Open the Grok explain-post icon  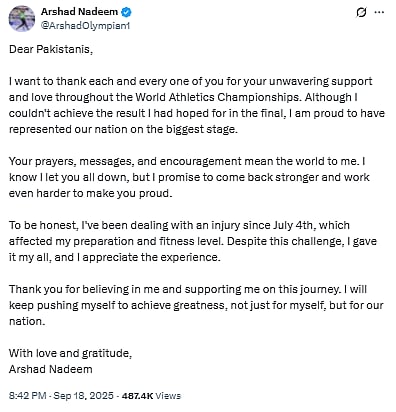tap(361, 12)
